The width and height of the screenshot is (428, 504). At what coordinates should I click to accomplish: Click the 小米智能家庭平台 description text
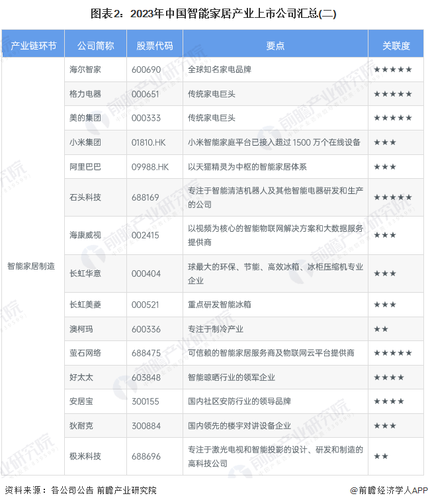pos(274,142)
